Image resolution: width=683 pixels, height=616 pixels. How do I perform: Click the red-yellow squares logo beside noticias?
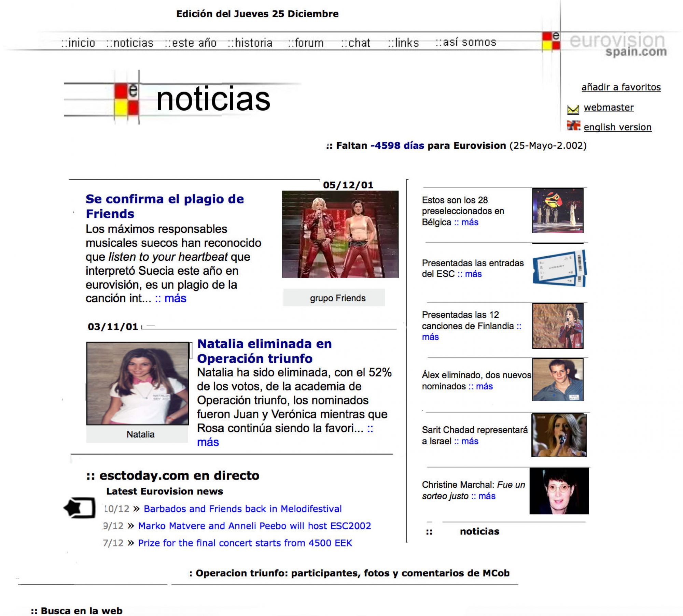click(126, 99)
